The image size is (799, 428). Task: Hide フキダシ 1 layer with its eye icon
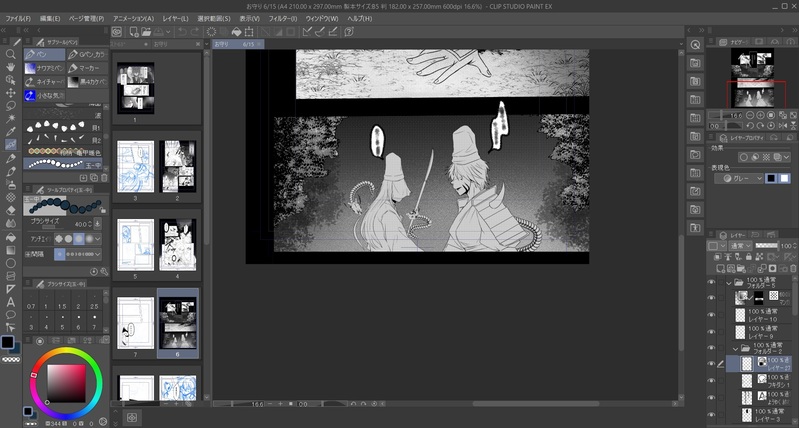(x=711, y=381)
